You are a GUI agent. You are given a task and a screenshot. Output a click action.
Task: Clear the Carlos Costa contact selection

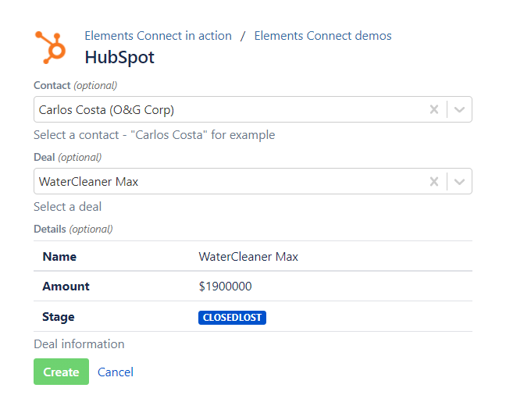[434, 110]
